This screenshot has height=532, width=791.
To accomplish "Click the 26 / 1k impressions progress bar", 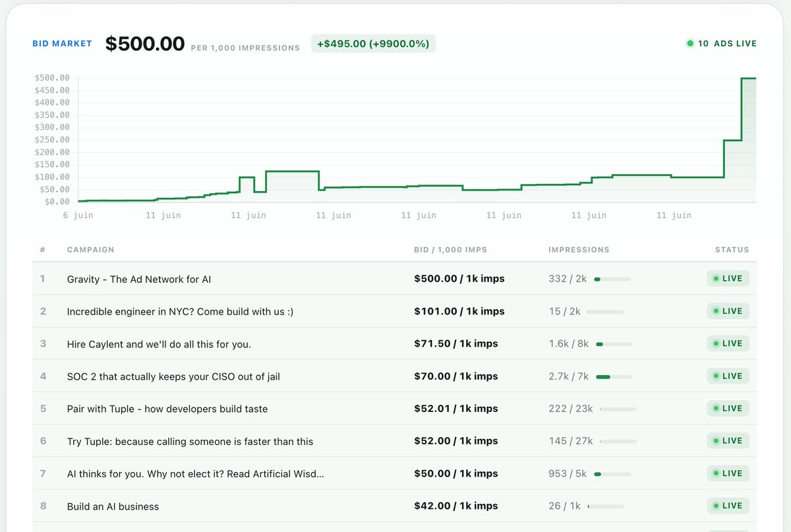I will click(605, 506).
